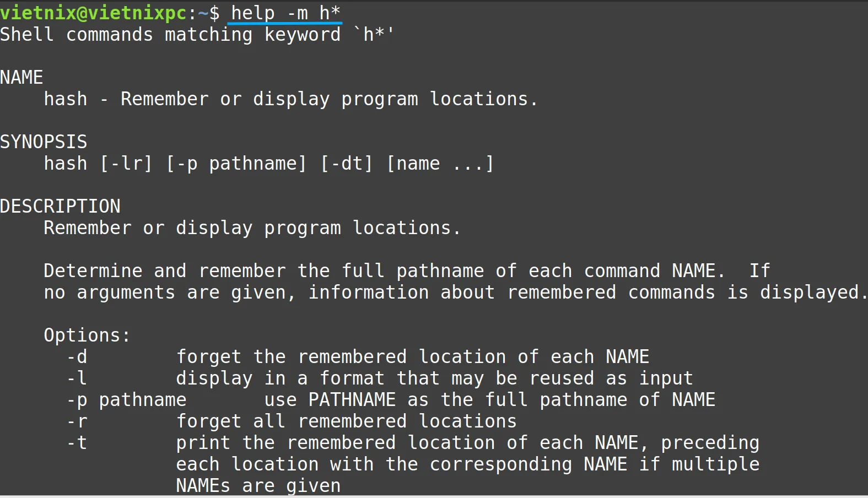
Task: Click 'Determine and remember the full pathname' line
Action: (x=407, y=270)
